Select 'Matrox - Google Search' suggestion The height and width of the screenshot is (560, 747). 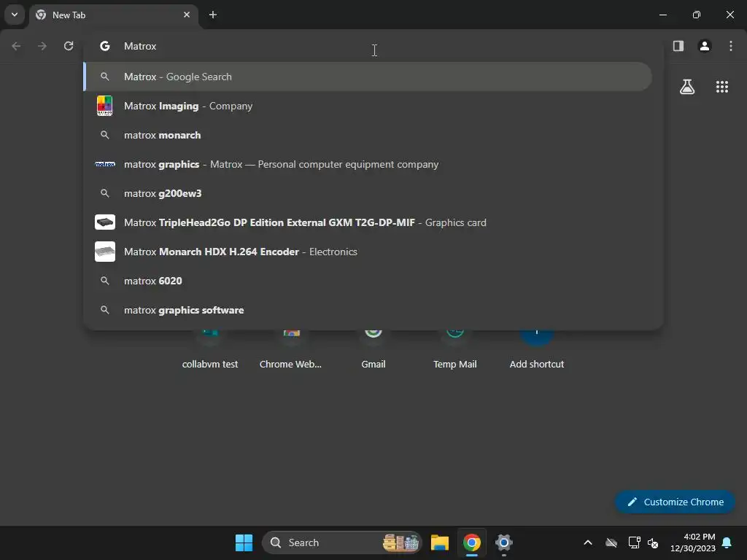click(368, 77)
